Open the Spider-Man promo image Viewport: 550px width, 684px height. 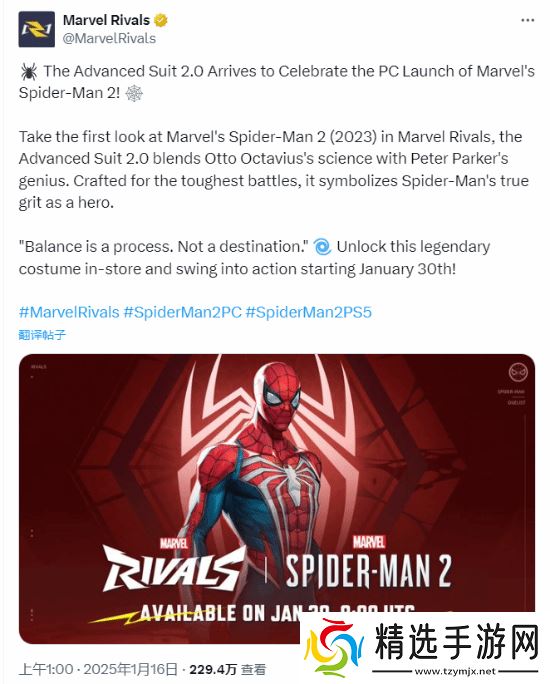point(277,498)
